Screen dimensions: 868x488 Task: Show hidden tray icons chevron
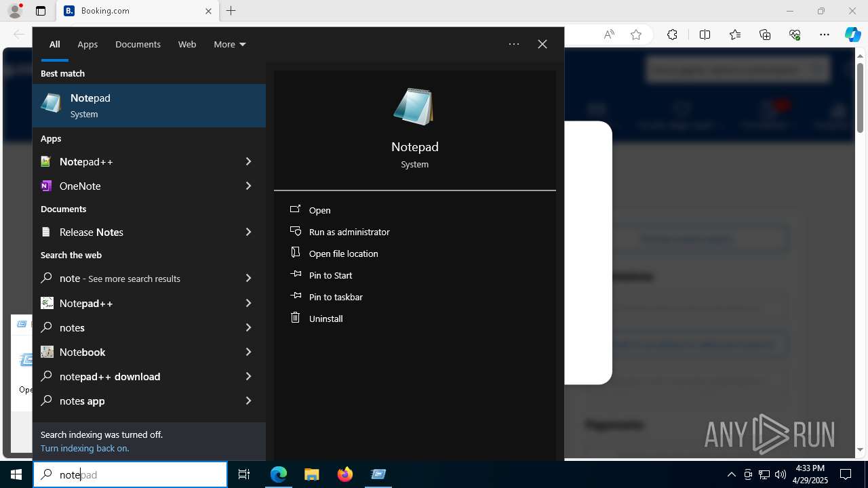[731, 474]
